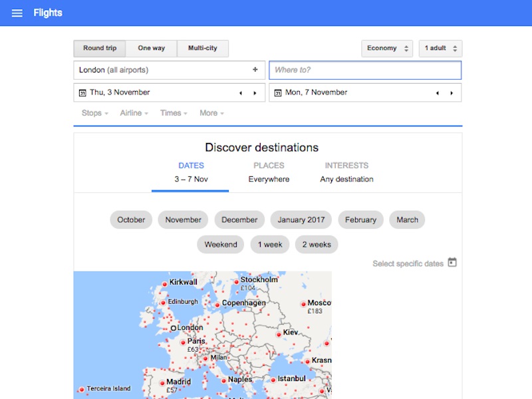Image resolution: width=532 pixels, height=399 pixels.
Task: Advance departure date with next arrow
Action: (255, 93)
